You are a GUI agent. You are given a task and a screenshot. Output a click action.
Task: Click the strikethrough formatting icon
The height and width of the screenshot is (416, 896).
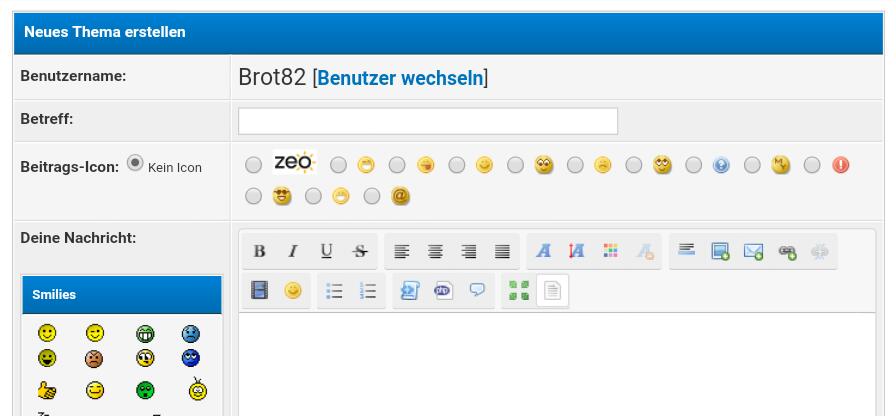coord(360,252)
